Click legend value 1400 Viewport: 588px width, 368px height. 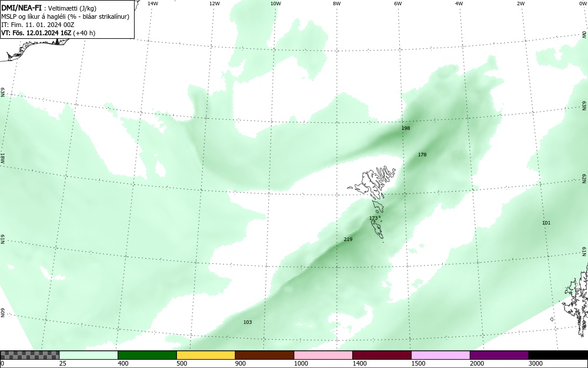(359, 363)
